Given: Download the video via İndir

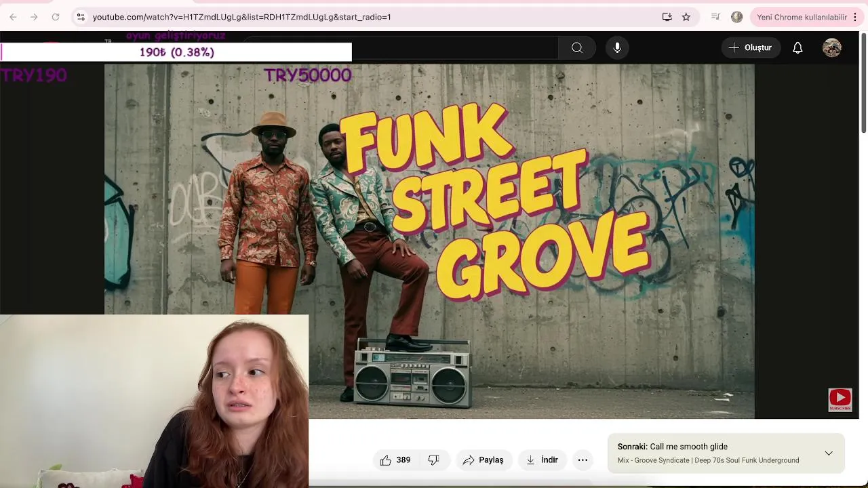Looking at the screenshot, I should [x=542, y=460].
